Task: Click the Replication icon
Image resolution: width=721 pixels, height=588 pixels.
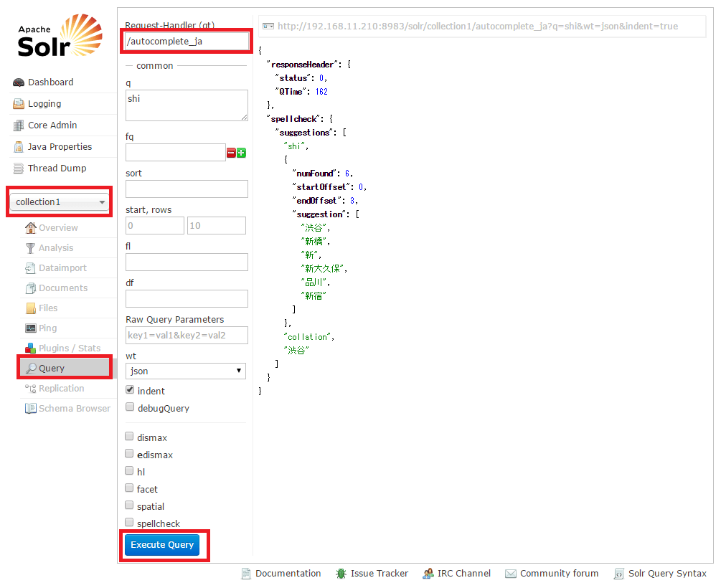Action: 30,389
